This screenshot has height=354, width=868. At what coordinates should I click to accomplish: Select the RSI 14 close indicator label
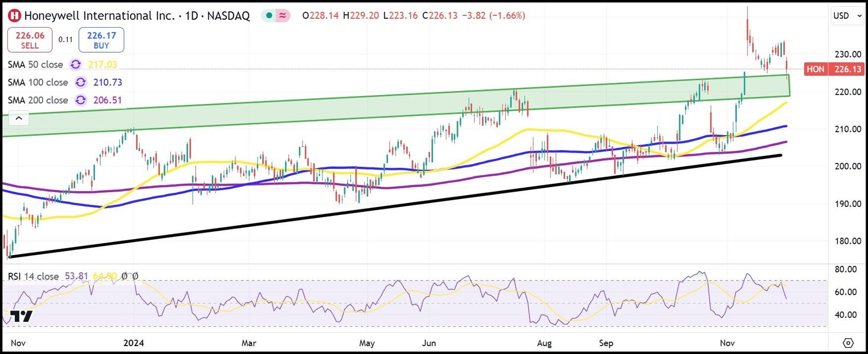pos(33,277)
